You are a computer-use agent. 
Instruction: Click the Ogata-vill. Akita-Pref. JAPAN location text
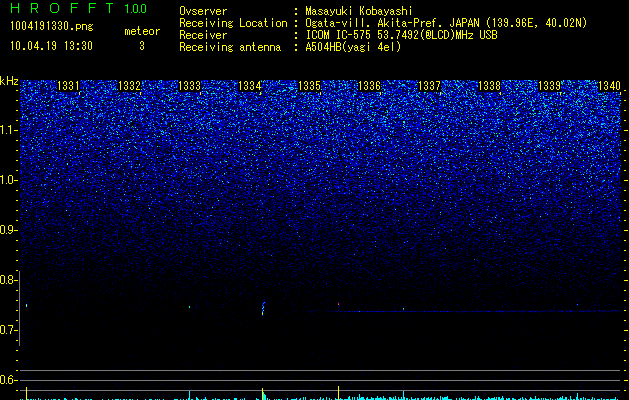pos(446,23)
